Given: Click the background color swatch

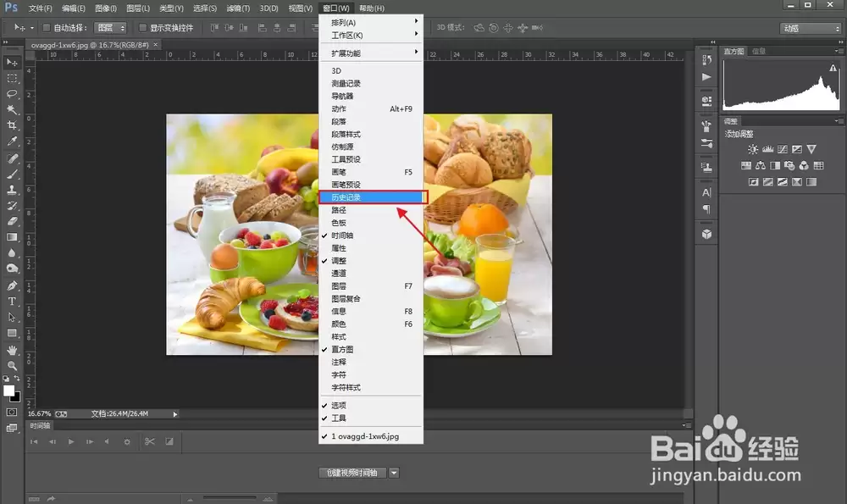Looking at the screenshot, I should (16, 397).
